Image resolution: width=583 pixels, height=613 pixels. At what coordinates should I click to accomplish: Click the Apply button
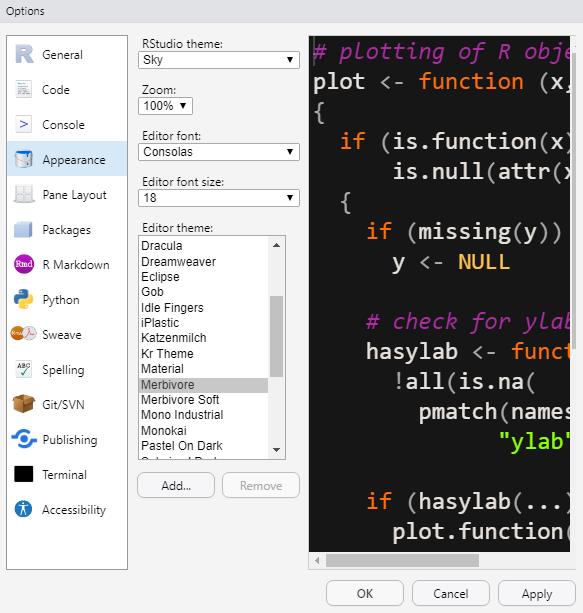[x=536, y=593]
